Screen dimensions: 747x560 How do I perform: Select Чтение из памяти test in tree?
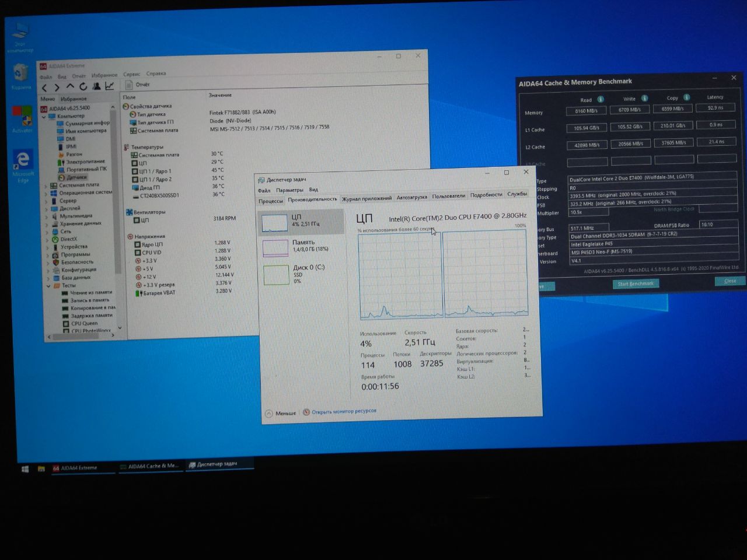click(87, 292)
